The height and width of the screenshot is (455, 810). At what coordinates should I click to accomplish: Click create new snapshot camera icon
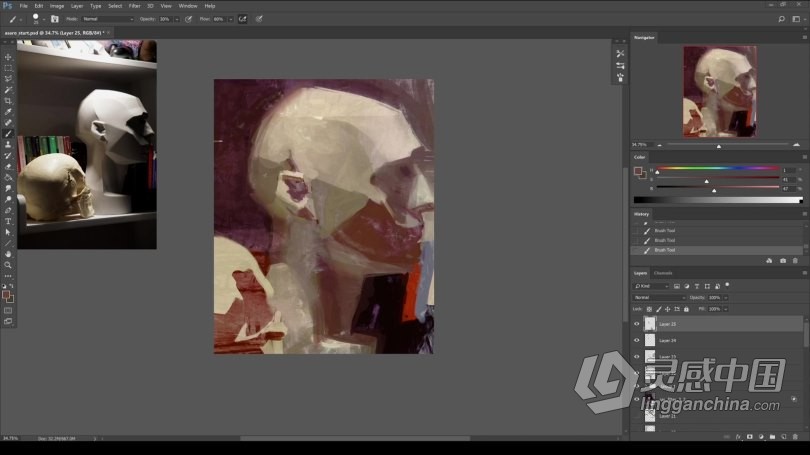(783, 261)
